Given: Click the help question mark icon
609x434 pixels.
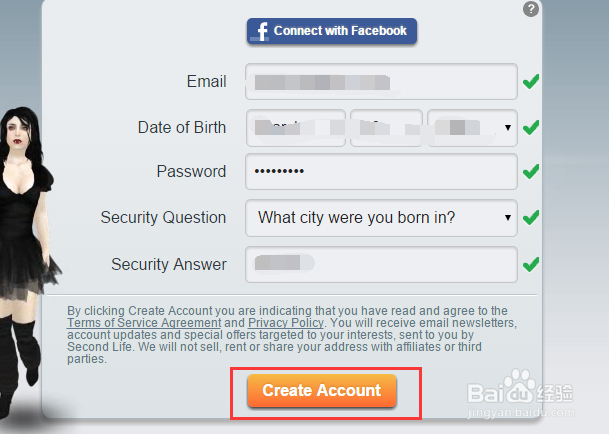Looking at the screenshot, I should [531, 9].
